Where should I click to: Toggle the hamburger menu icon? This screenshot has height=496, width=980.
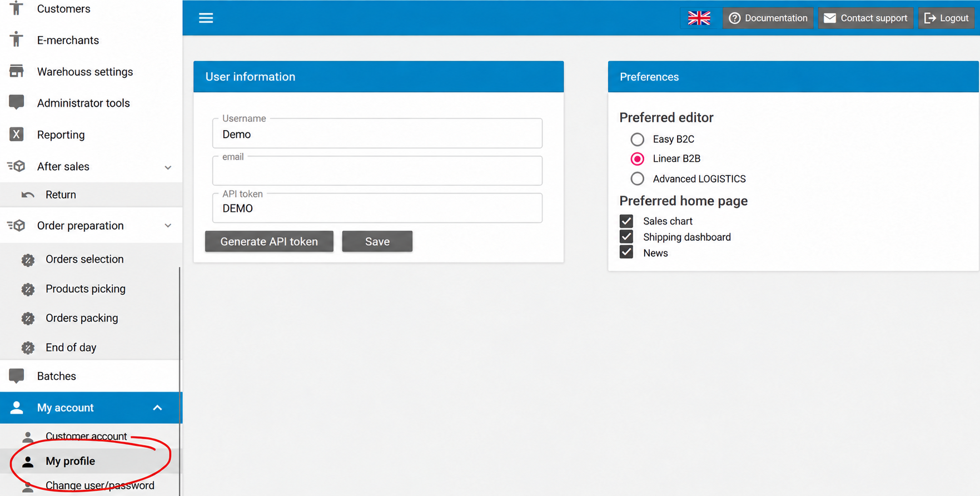(206, 18)
